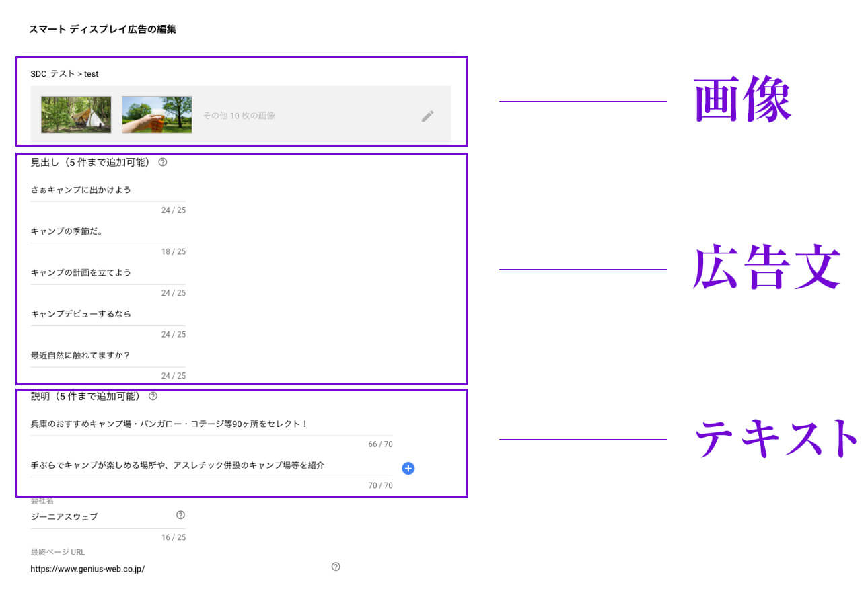868x589 pixels.
Task: Click headline field キャンプデビューするなら
Action: [108, 314]
